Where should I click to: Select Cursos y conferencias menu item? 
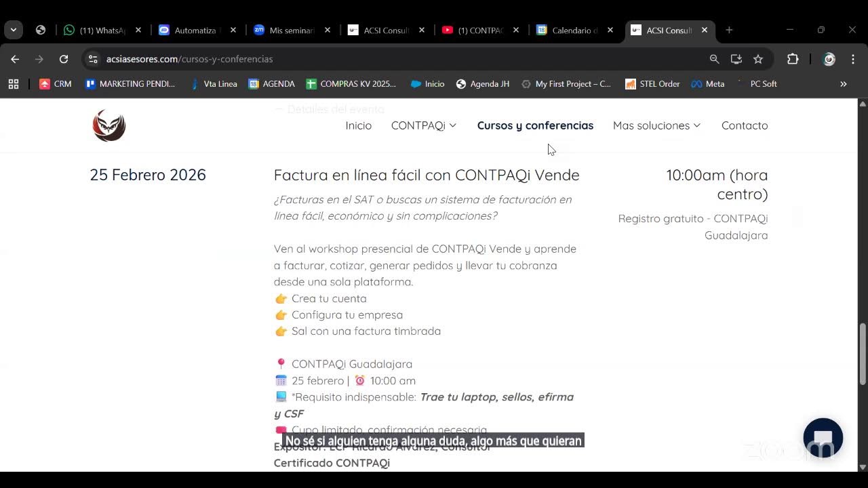(x=535, y=125)
